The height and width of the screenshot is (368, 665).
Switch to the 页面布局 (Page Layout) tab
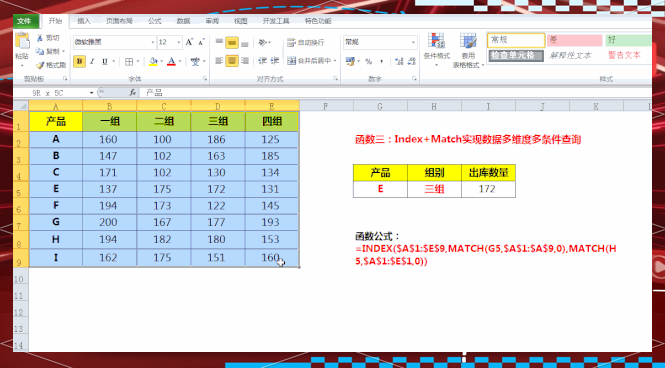tap(120, 21)
